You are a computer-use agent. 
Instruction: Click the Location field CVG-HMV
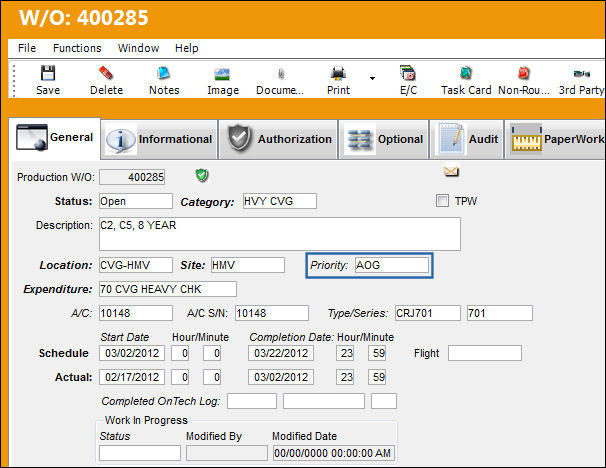point(136,265)
